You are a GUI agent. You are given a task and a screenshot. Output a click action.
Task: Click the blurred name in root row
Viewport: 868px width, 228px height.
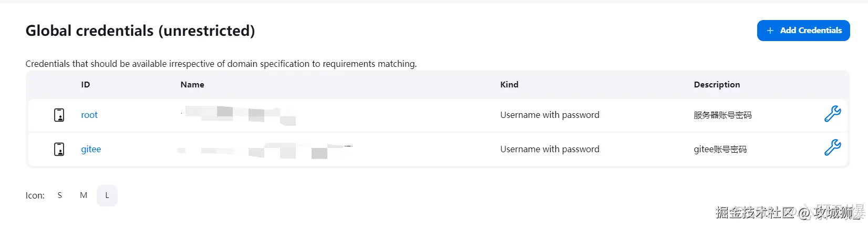coord(239,114)
